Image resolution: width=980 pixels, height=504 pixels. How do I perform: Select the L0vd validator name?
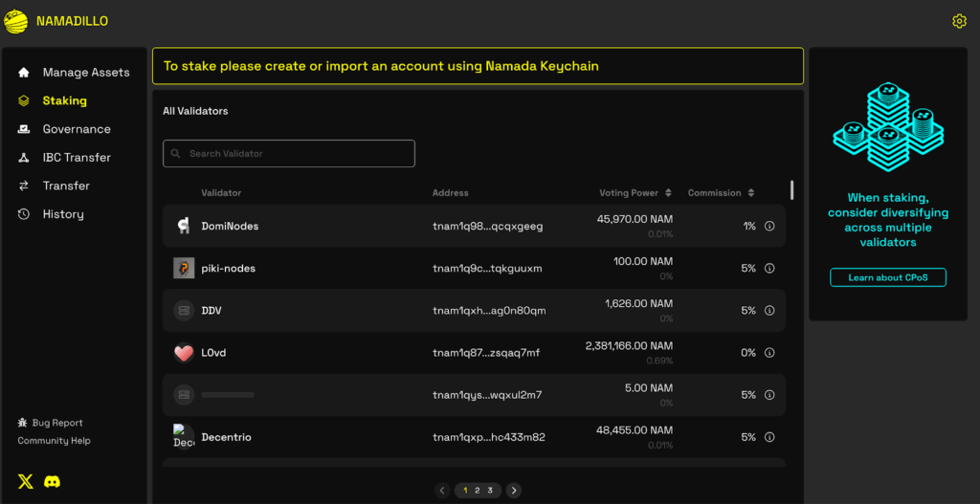coord(213,353)
